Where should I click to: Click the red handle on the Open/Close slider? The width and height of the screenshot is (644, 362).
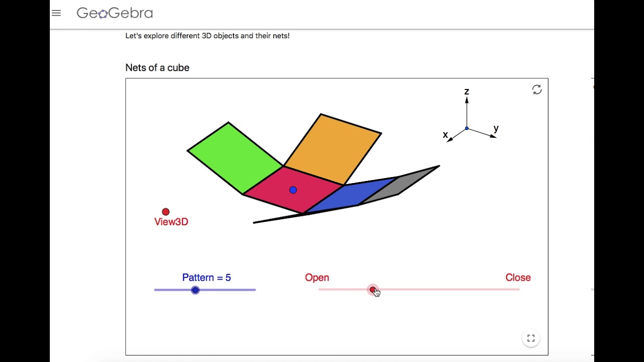(372, 290)
